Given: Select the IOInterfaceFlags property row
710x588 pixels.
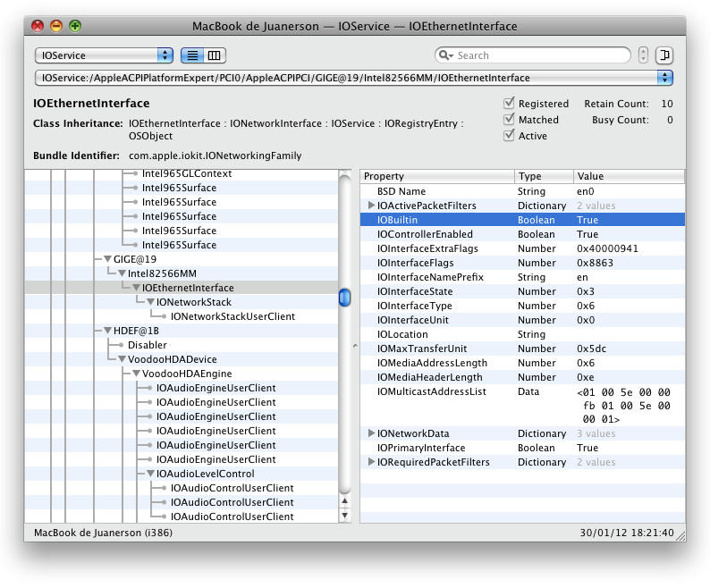Looking at the screenshot, I should pyautogui.click(x=522, y=263).
